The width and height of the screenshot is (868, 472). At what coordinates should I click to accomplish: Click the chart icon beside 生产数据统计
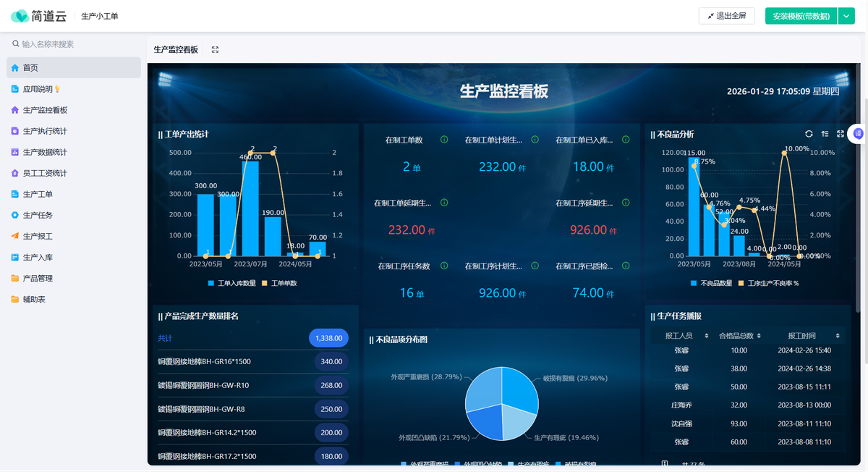click(x=15, y=152)
